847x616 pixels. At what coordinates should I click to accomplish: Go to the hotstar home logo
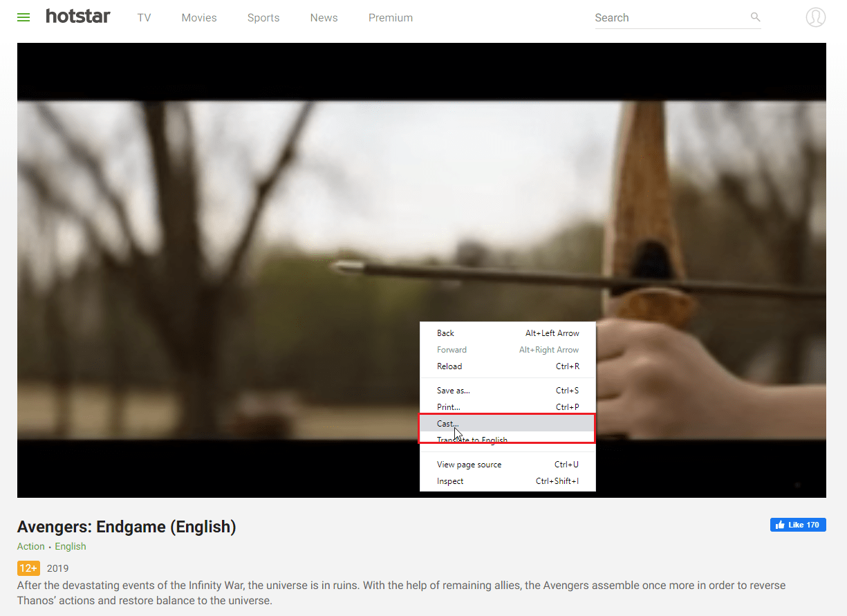tap(78, 16)
